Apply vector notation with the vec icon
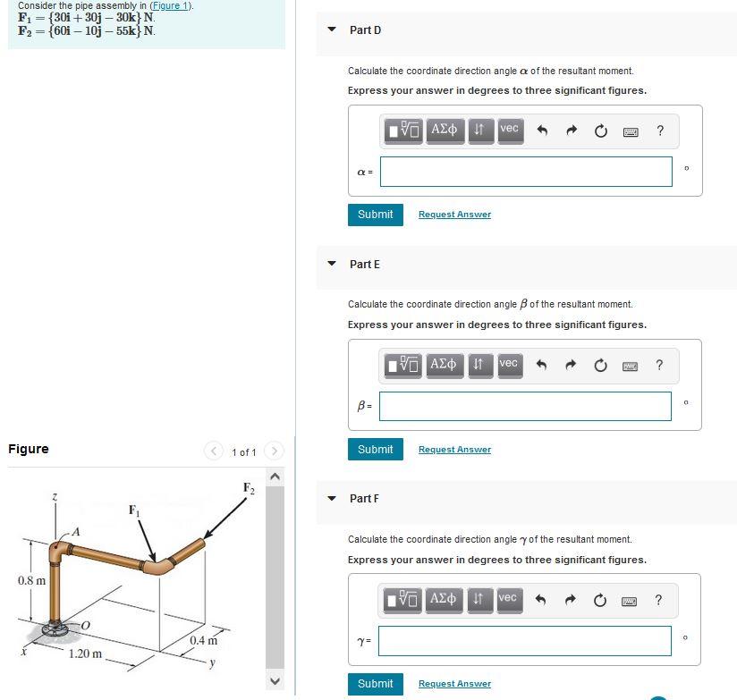737x700 pixels. [509, 129]
